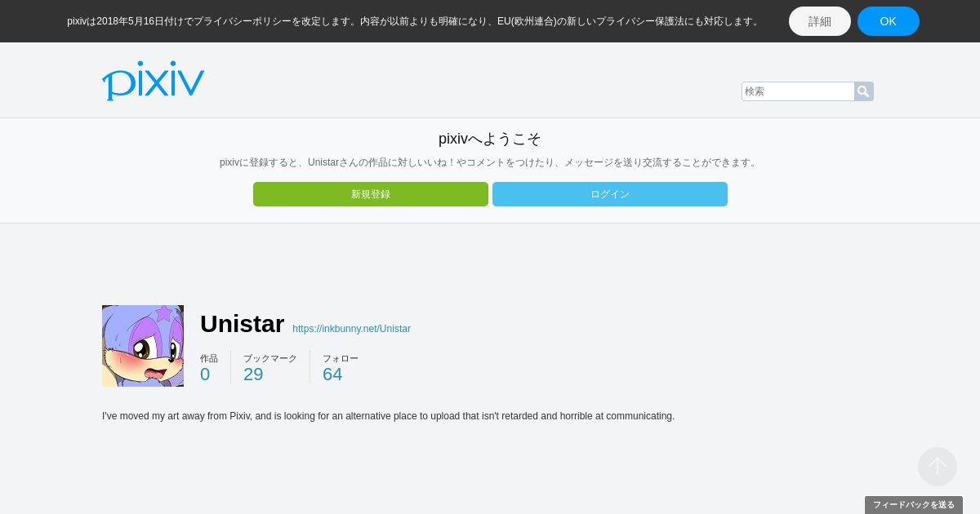Click the registration description text under welcome
980x514 pixels.
click(x=490, y=162)
